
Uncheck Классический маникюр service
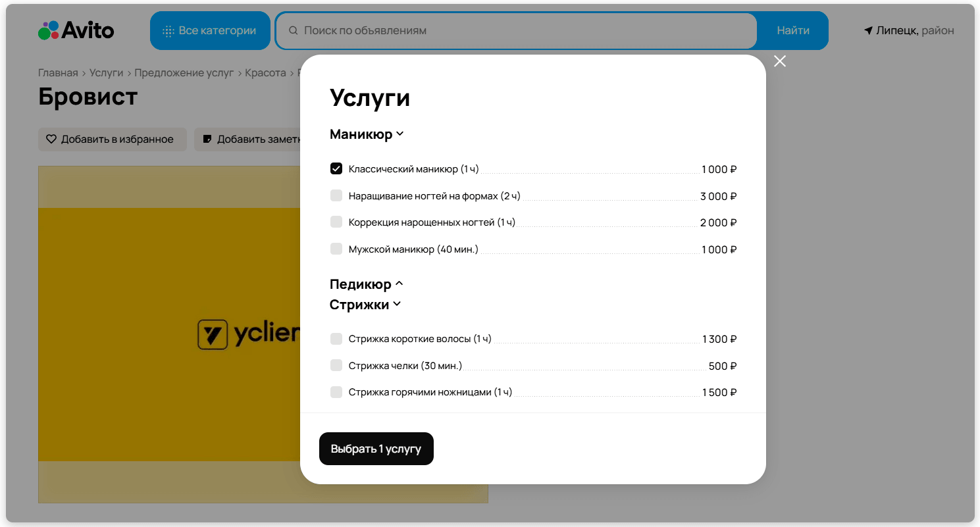point(336,168)
